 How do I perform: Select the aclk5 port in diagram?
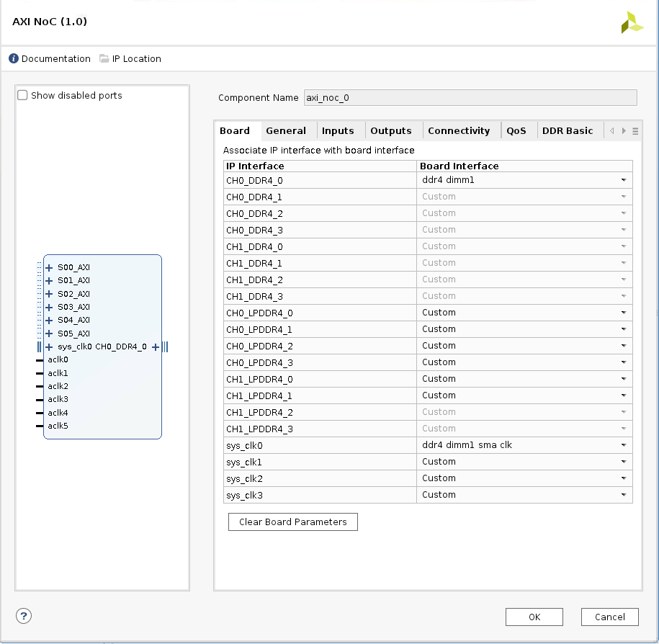[58, 426]
